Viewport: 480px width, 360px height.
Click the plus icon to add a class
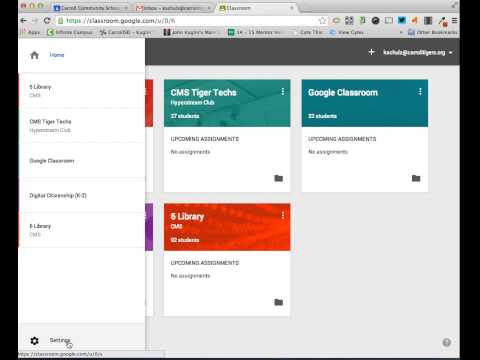click(371, 52)
